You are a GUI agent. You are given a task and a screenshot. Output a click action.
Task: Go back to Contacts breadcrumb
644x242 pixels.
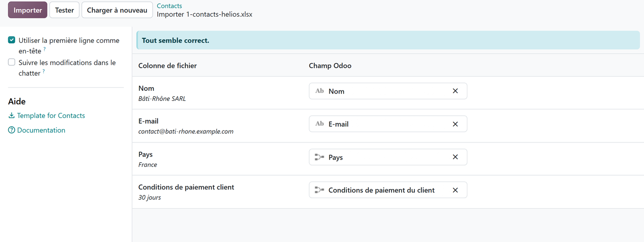point(169,6)
